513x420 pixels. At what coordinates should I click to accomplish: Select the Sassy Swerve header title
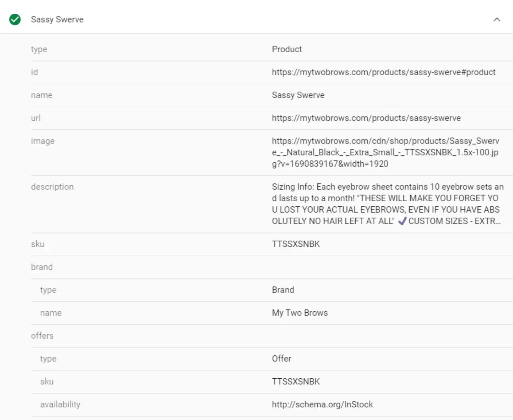[x=57, y=19]
